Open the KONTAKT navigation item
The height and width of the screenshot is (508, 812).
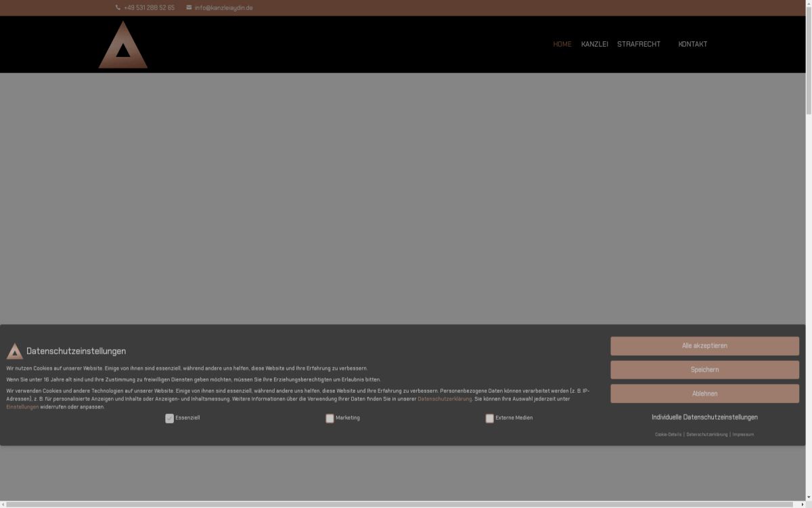[x=692, y=45]
